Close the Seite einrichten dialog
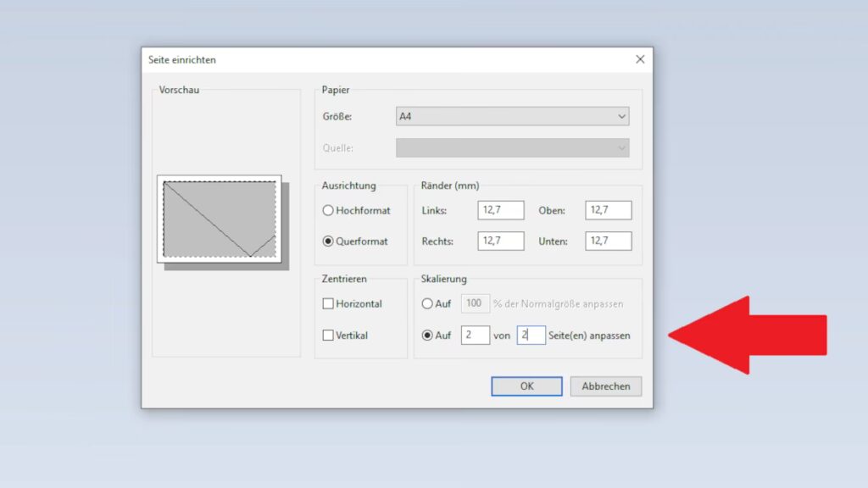The width and height of the screenshot is (868, 488). [640, 59]
